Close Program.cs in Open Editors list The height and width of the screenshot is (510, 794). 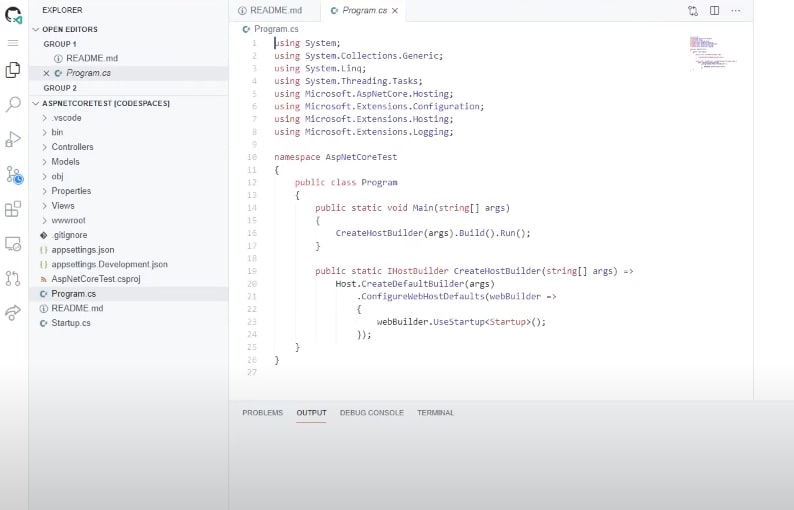(47, 73)
